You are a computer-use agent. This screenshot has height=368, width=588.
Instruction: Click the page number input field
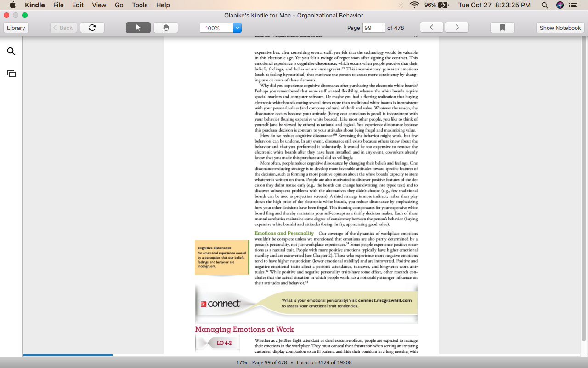pyautogui.click(x=373, y=28)
